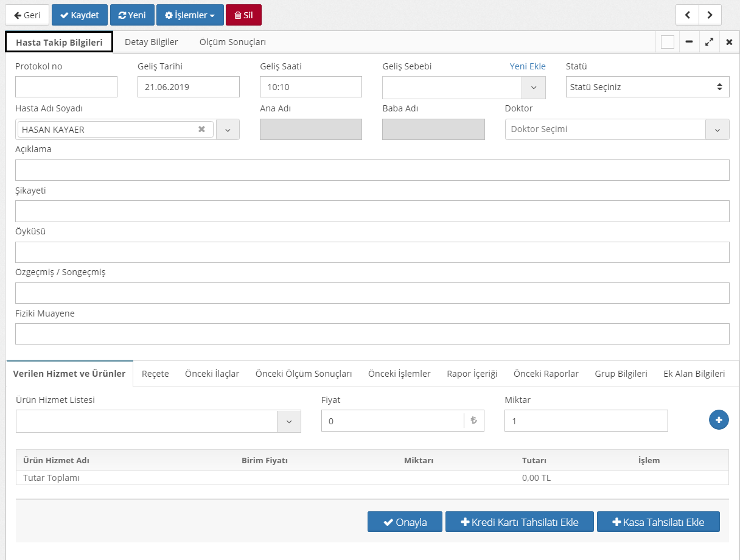Clear HASAN KAYAER patient selection with X
Image resolution: width=740 pixels, height=560 pixels.
click(x=201, y=129)
